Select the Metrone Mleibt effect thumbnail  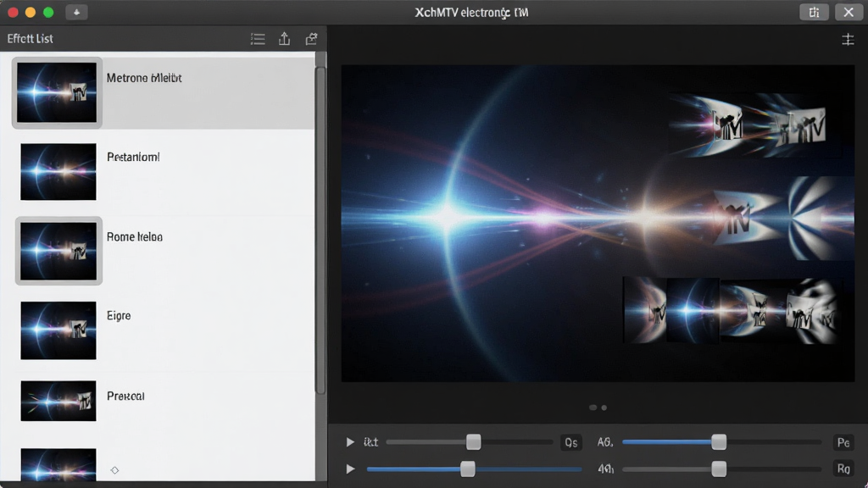[x=57, y=92]
